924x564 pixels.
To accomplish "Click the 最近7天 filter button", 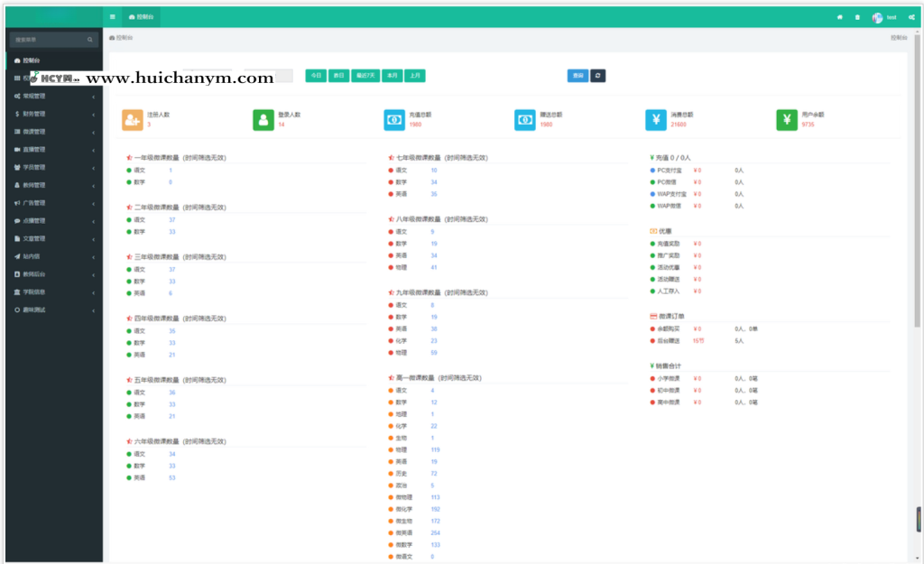I will 366,76.
